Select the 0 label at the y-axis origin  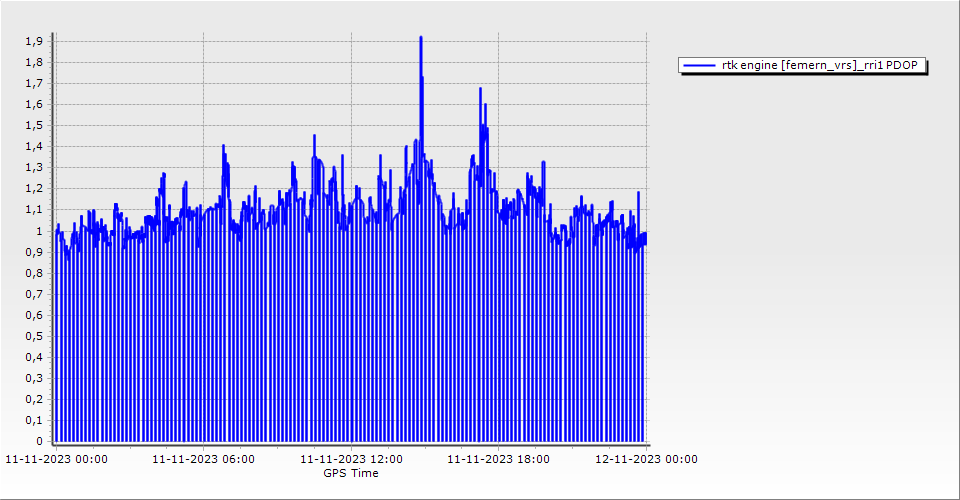(x=39, y=441)
